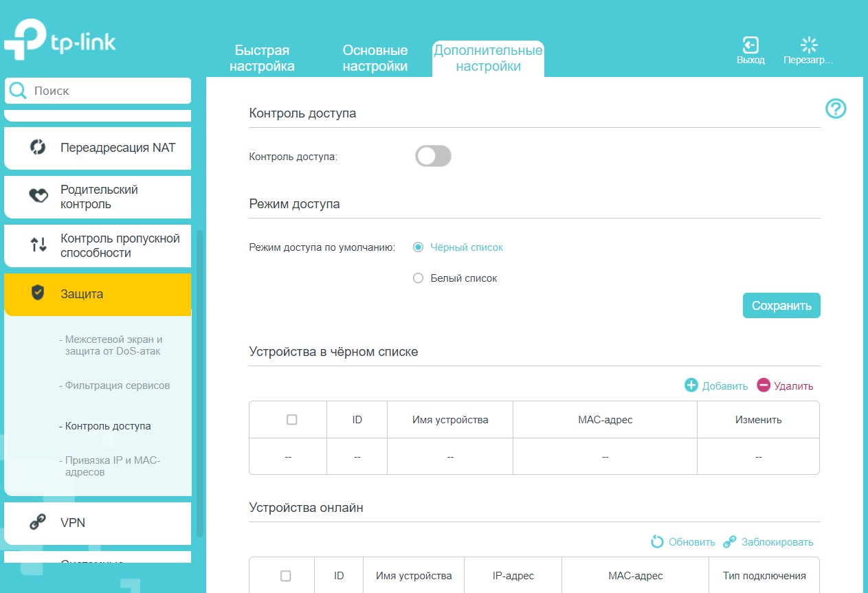Click the Поиск search field

pyautogui.click(x=103, y=91)
